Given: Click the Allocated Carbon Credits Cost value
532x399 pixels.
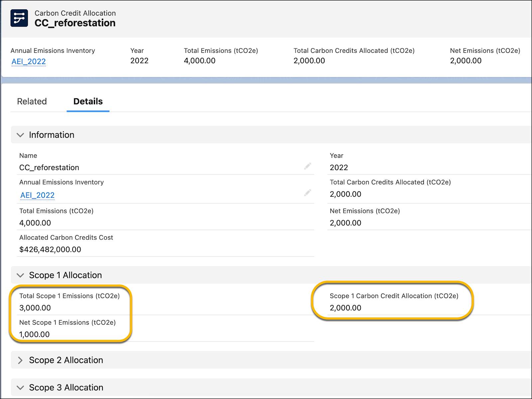Looking at the screenshot, I should coord(50,249).
